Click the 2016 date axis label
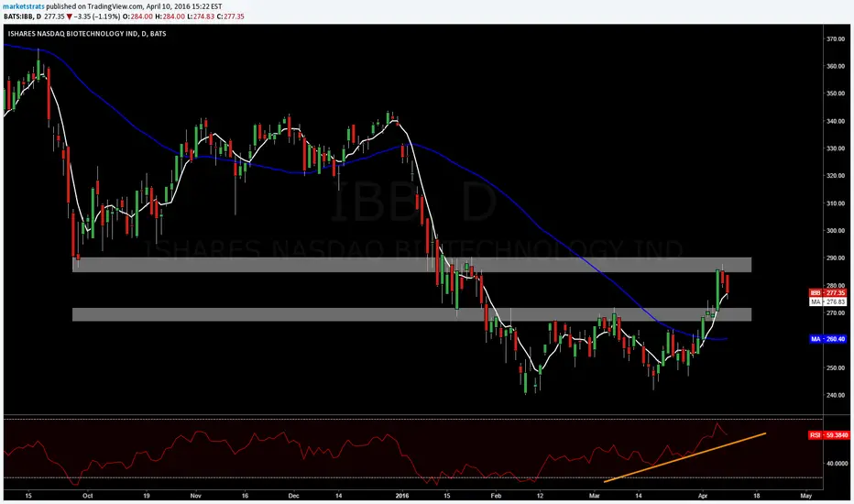Image resolution: width=854 pixels, height=504 pixels. point(402,496)
